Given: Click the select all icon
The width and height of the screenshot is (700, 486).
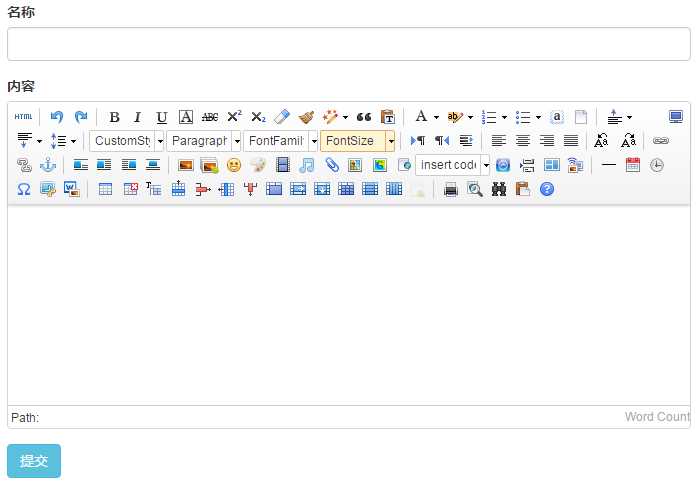Looking at the screenshot, I should point(557,117).
